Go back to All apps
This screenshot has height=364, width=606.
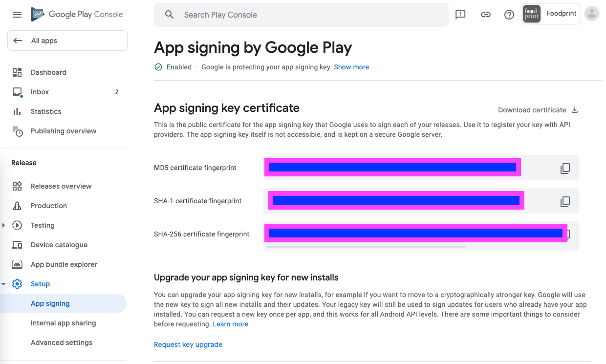(x=44, y=41)
